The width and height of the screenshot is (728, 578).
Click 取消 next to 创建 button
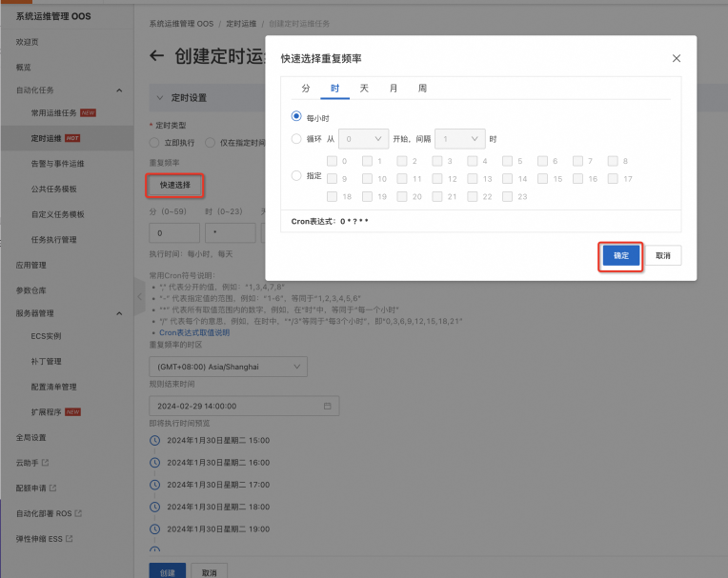coord(209,572)
